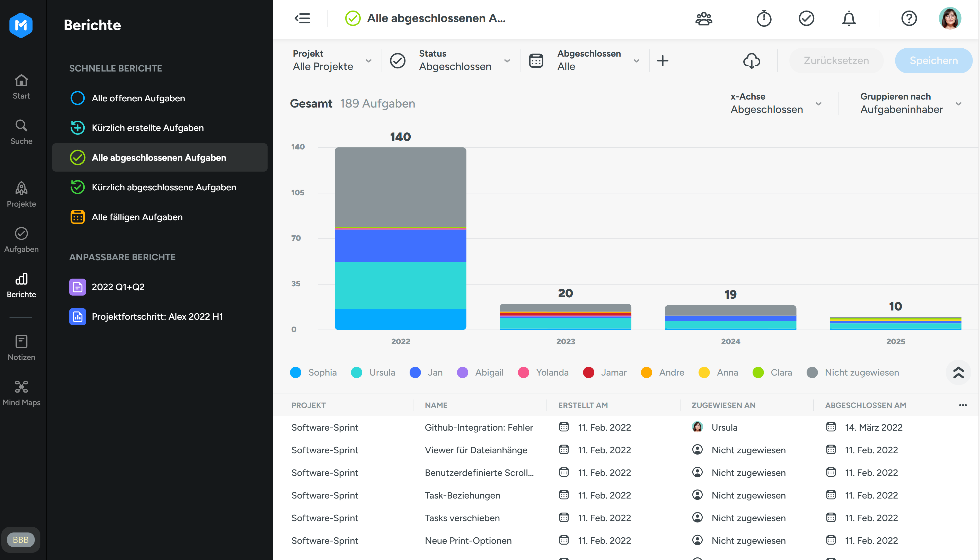The width and height of the screenshot is (980, 560).
Task: Open the Notizen icon
Action: [x=21, y=342]
